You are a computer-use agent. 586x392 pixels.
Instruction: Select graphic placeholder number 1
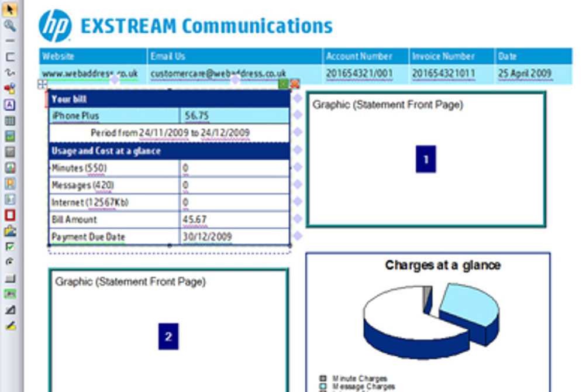coord(426,159)
